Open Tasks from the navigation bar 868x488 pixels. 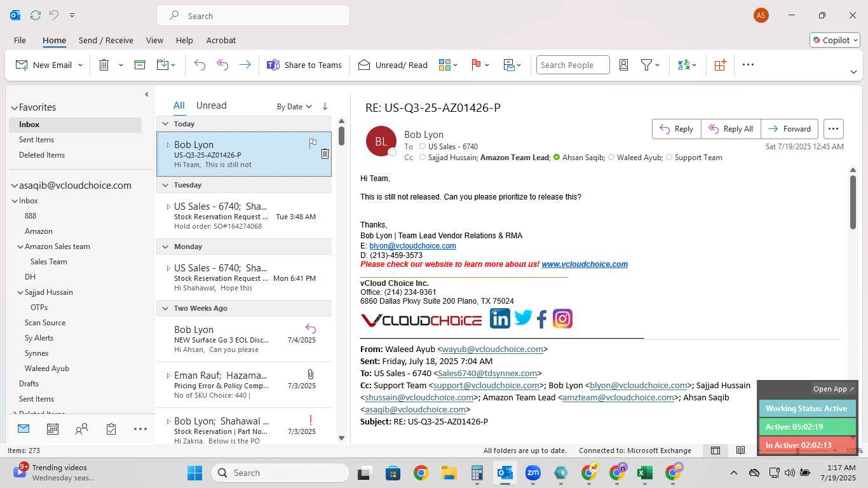pyautogui.click(x=111, y=429)
